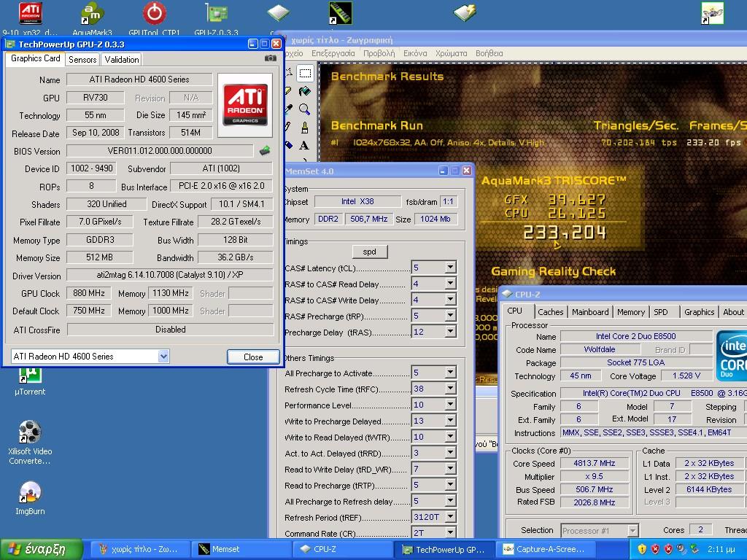Select the free-form select star tool in Paint
Screen dimensions: 747x560
pos(289,73)
